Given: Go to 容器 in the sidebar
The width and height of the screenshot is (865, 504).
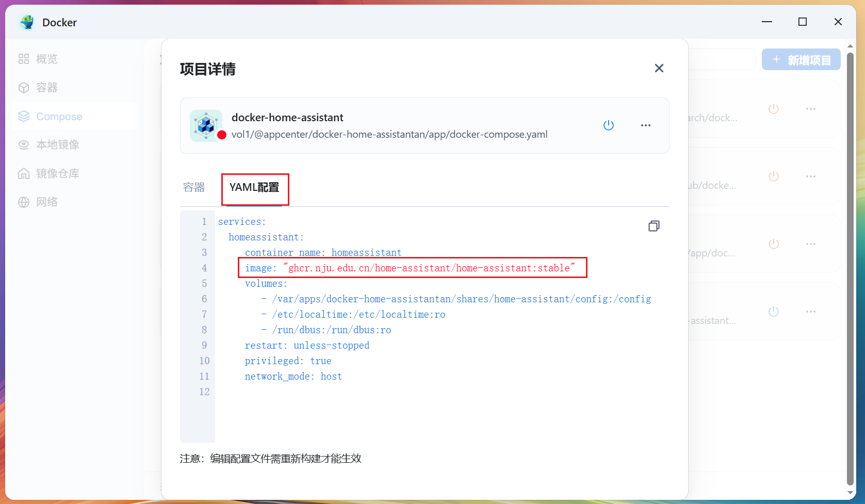Looking at the screenshot, I should pos(46,88).
